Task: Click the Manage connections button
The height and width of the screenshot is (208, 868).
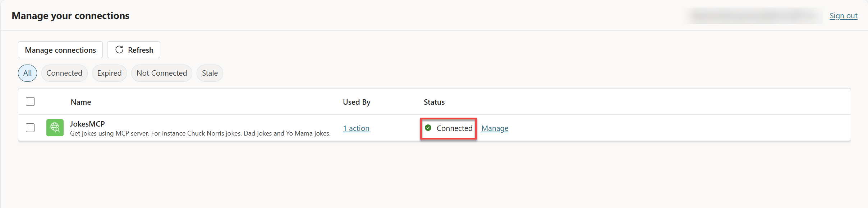Action: tap(60, 49)
